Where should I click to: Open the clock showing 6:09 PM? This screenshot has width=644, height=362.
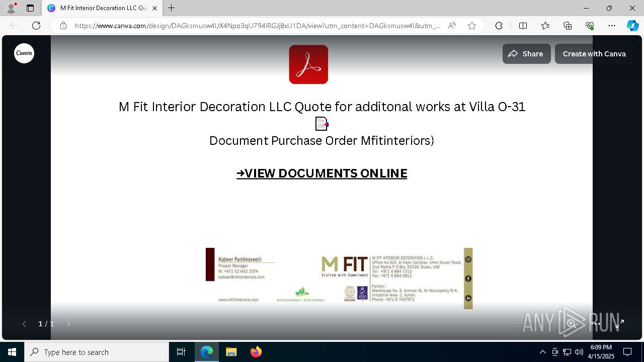[601, 352]
